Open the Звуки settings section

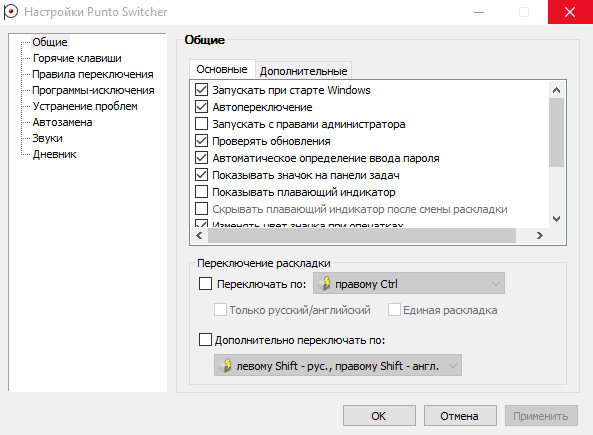coord(47,138)
